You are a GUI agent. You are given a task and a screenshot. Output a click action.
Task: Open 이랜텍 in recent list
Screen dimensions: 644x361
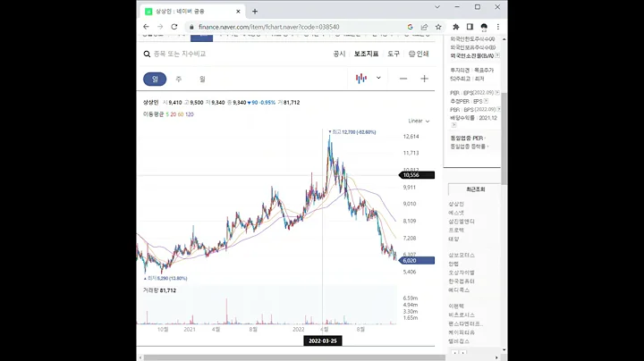coord(456,306)
